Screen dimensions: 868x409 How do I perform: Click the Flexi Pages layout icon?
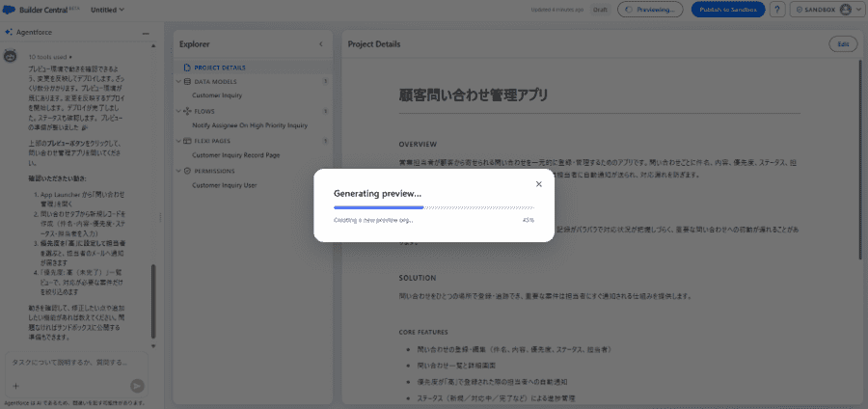coord(186,141)
